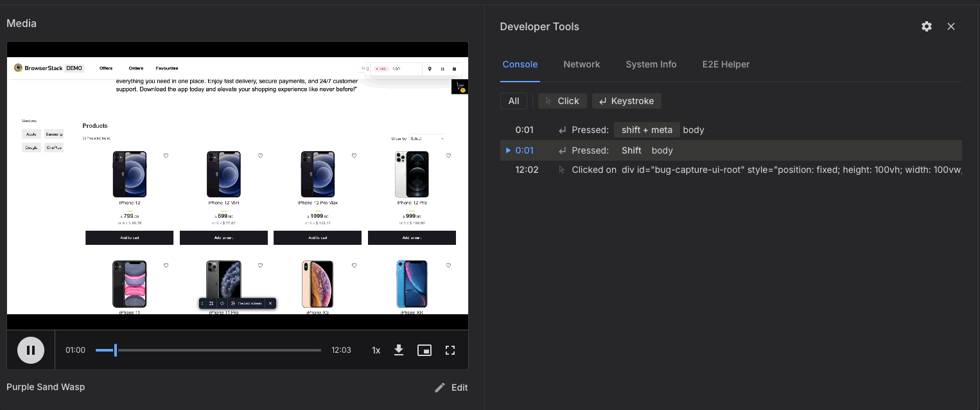Click the iPhone 12 Mini product image
Image resolution: width=980 pixels, height=410 pixels.
(x=223, y=174)
